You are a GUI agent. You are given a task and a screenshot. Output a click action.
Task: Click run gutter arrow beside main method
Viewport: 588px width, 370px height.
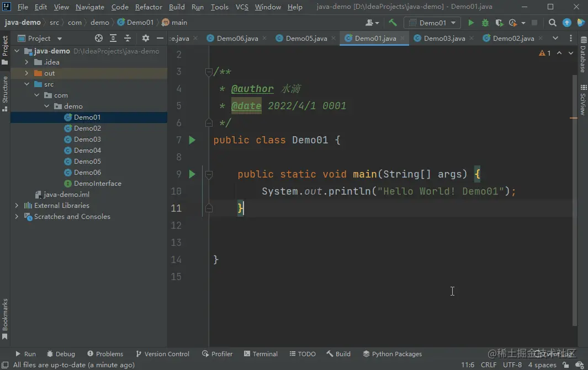192,174
